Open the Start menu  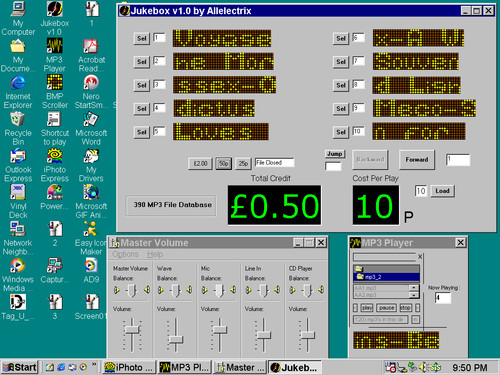click(x=20, y=367)
